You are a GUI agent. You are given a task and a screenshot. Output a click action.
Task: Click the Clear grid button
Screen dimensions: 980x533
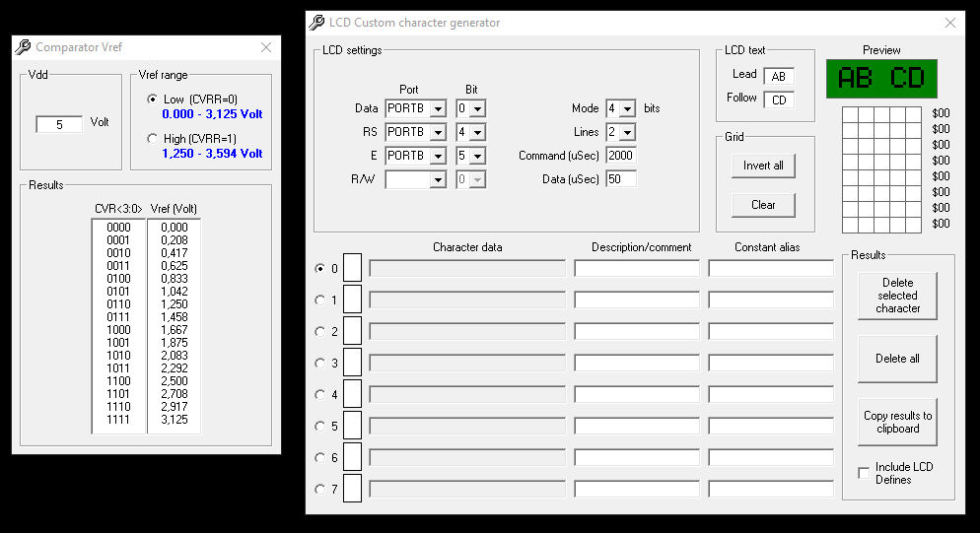pyautogui.click(x=763, y=205)
